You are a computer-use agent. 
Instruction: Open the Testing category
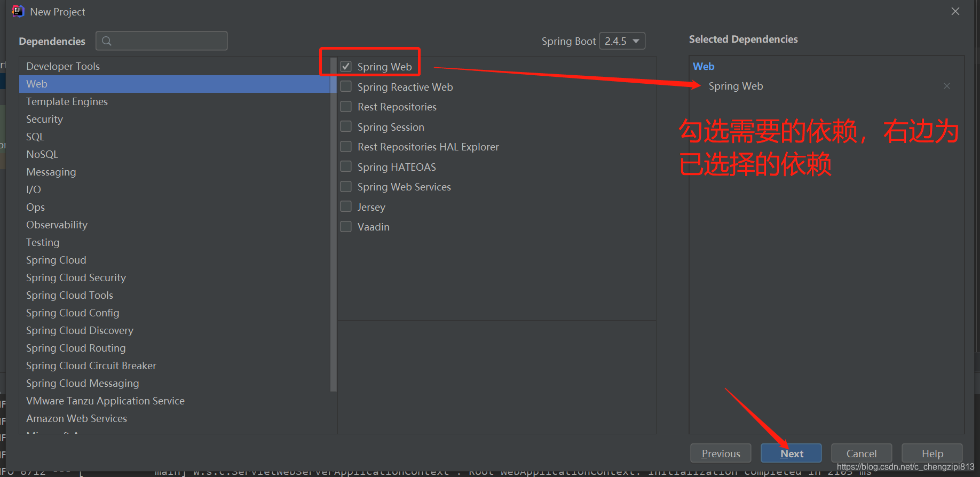175,242
